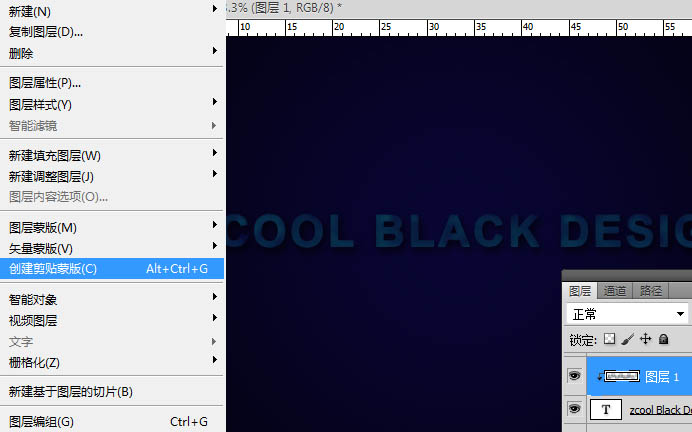Choose 复制图层(D)... menu entry

[112, 32]
